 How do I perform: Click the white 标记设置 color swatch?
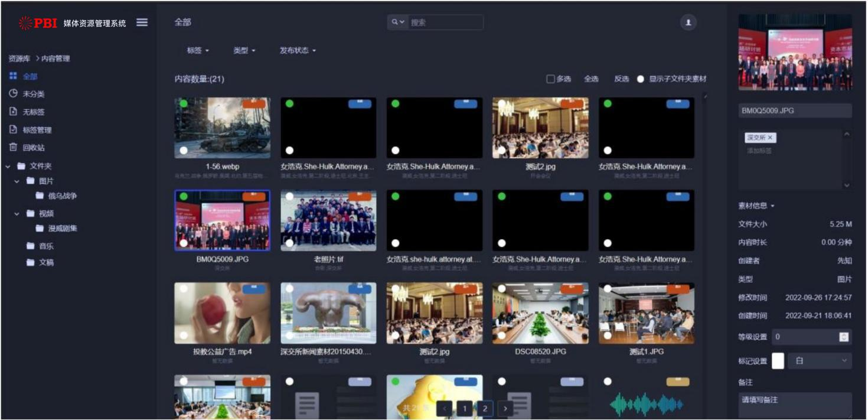[x=778, y=361]
